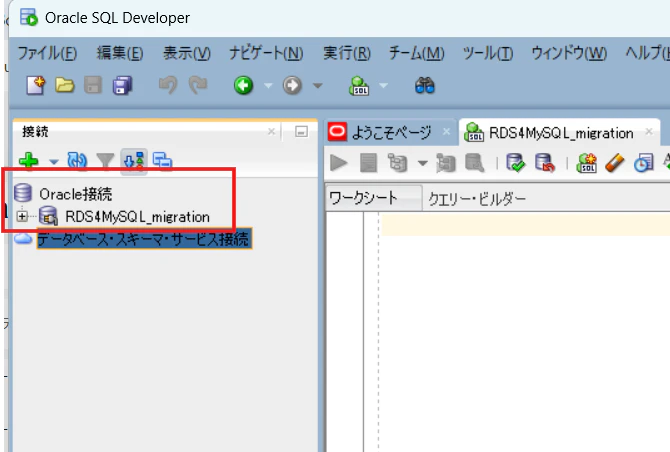Viewport: 670px width, 452px height.
Task: Click the Run Script icon
Action: point(368,163)
